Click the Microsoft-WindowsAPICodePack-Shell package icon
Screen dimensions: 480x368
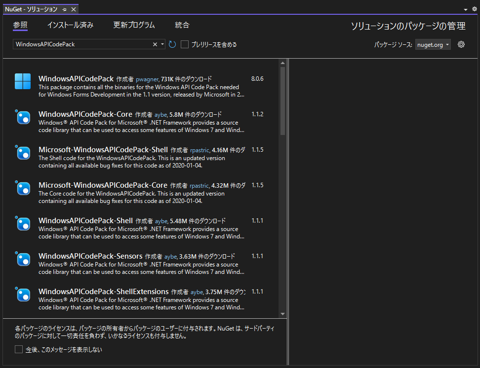point(23,153)
